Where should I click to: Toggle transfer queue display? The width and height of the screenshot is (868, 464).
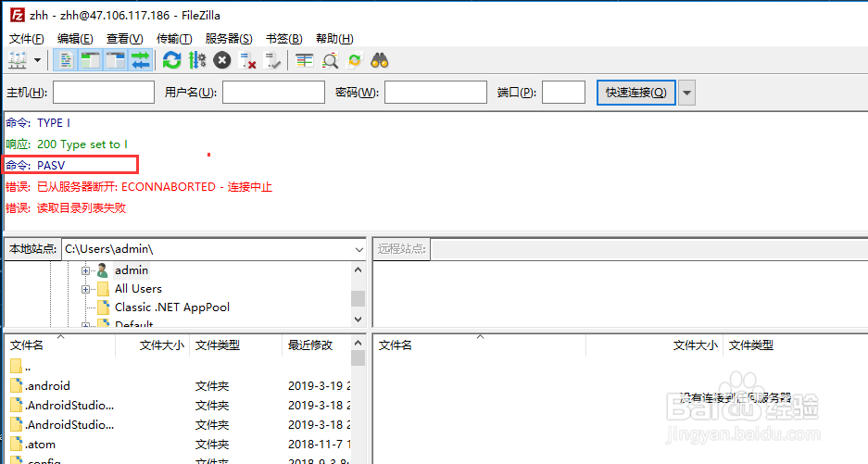point(141,60)
